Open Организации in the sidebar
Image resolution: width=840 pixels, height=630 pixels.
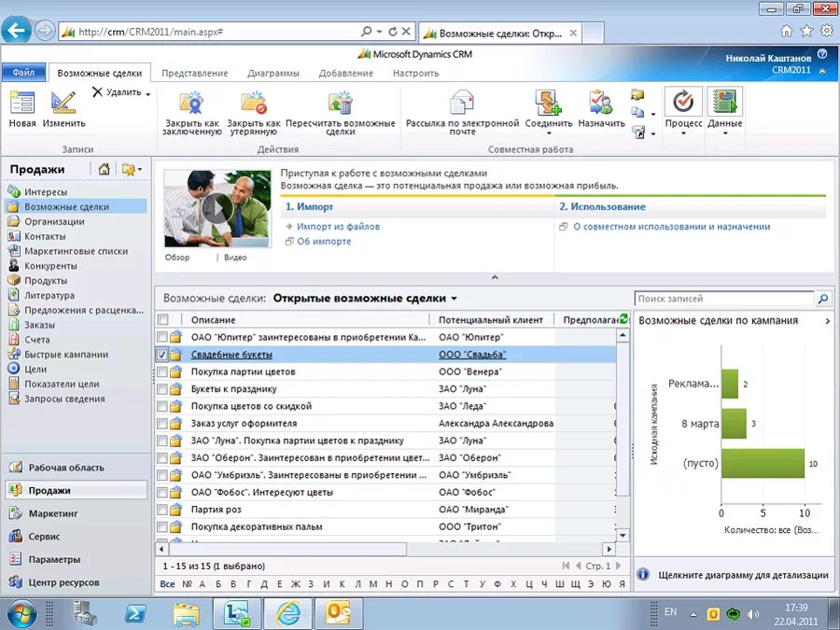pos(54,221)
